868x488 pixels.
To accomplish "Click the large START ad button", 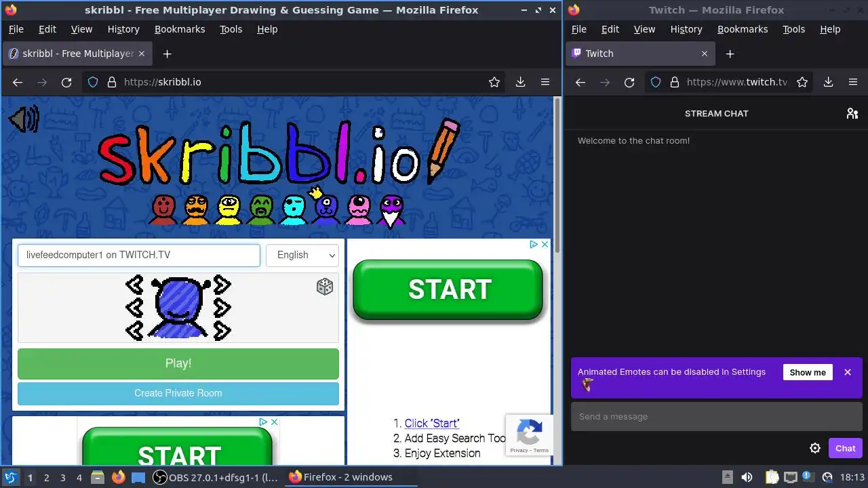I will pos(448,289).
